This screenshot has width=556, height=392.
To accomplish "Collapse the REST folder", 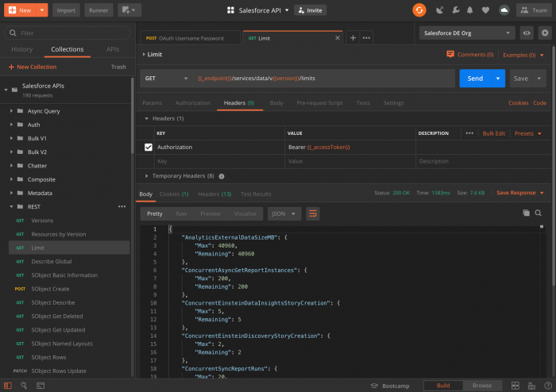I will 11,206.
